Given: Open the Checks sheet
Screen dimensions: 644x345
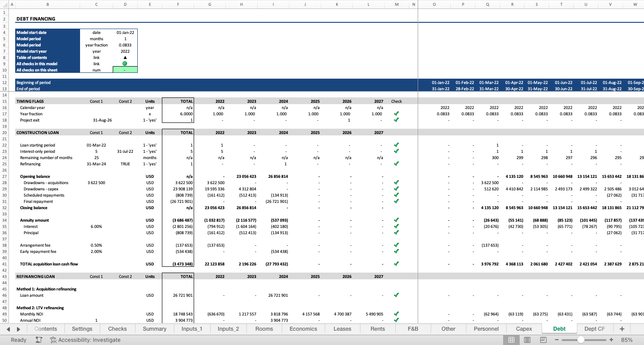Looking at the screenshot, I should click(117, 328).
